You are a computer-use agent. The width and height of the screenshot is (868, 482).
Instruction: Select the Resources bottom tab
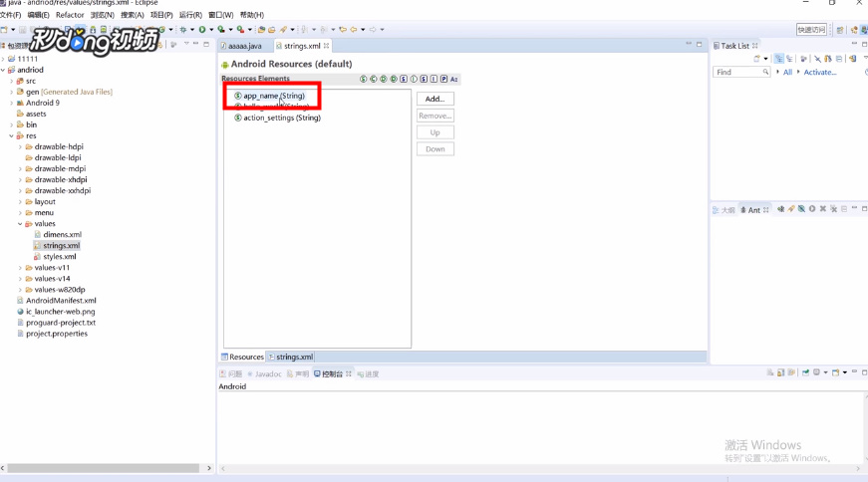click(242, 357)
